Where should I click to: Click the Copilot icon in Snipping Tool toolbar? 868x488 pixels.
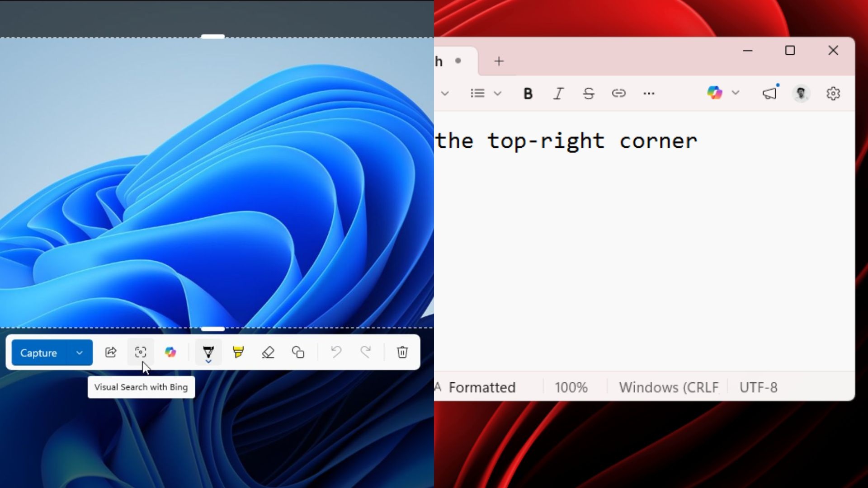click(x=170, y=352)
